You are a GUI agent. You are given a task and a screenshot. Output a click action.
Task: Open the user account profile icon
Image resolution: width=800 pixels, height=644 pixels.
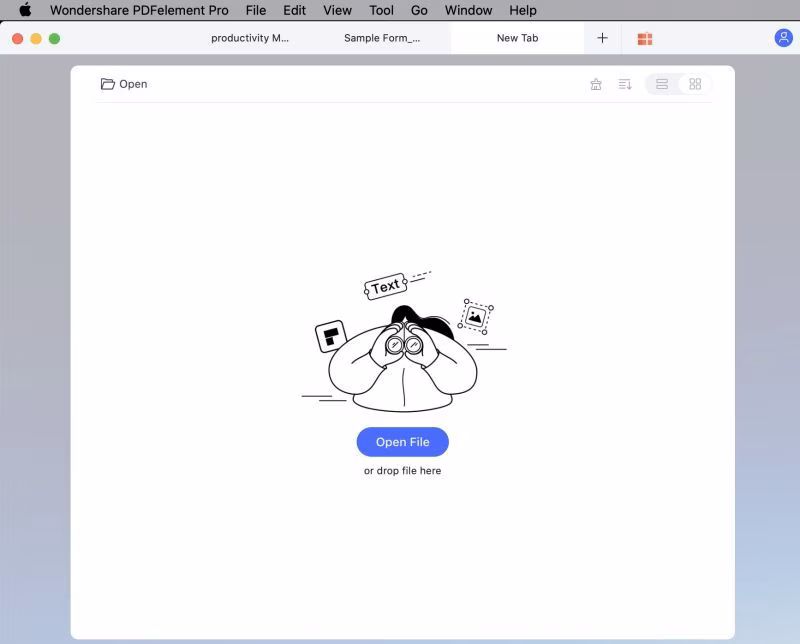(783, 38)
